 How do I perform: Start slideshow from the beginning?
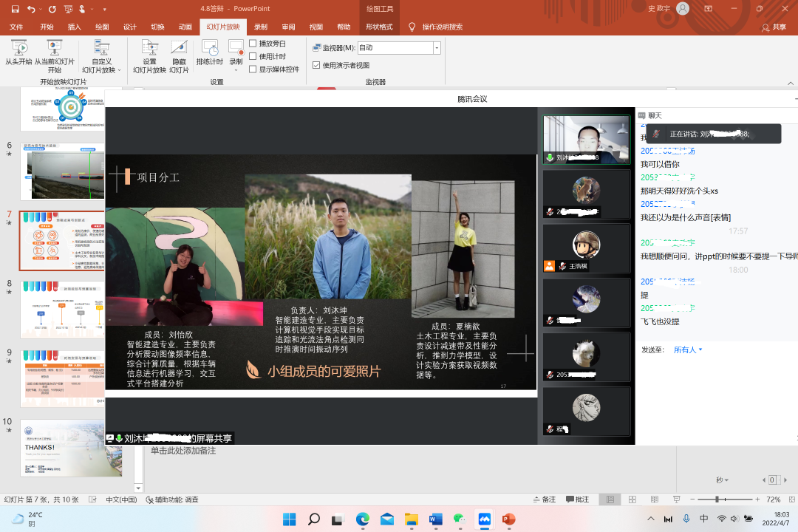(x=18, y=52)
